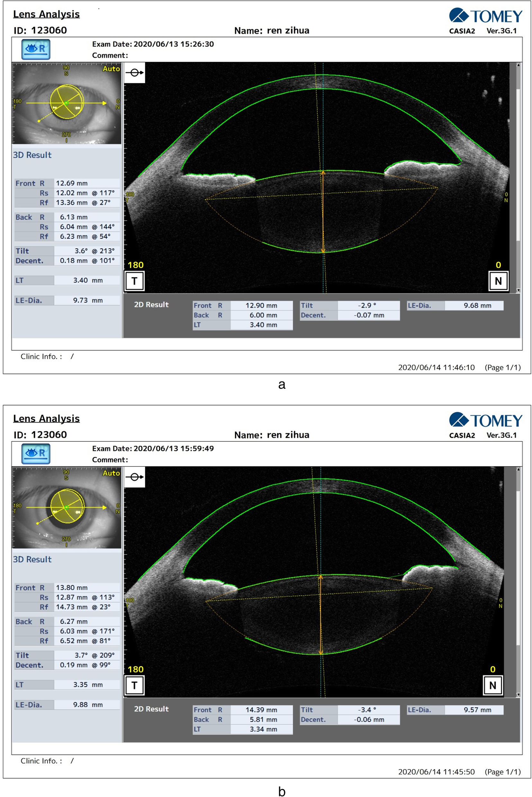Select Rs value 6.04 mm @ 144°
The width and height of the screenshot is (532, 797).
pos(87,227)
